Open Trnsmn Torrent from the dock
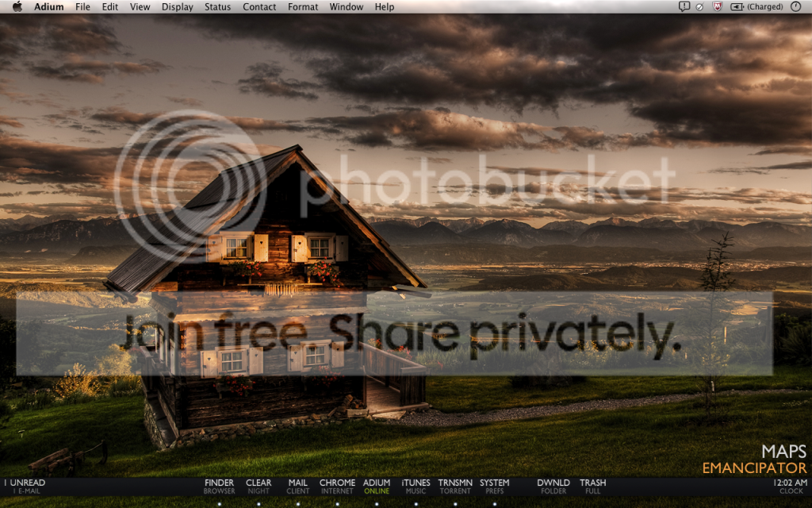812x508 pixels. coord(455,487)
